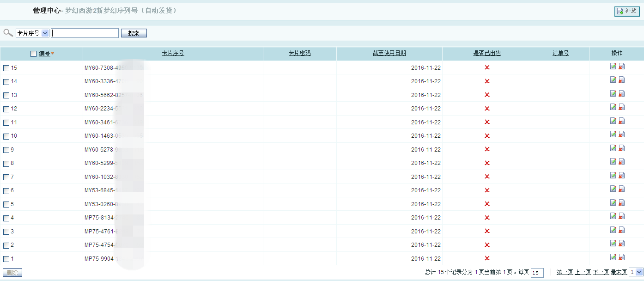Remove row 12 with its delete icon
Screen dimensions: 644x281
(621, 107)
